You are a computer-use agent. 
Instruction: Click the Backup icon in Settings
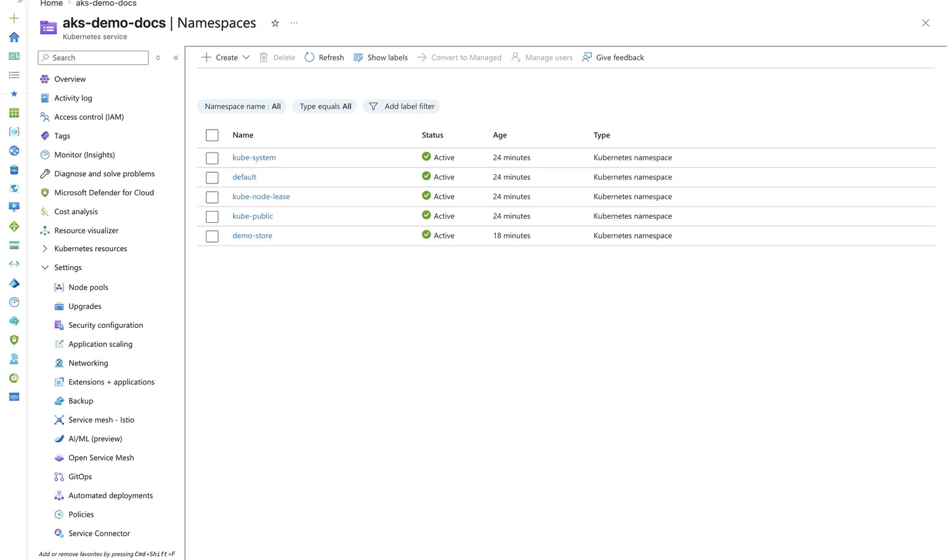pos(59,401)
